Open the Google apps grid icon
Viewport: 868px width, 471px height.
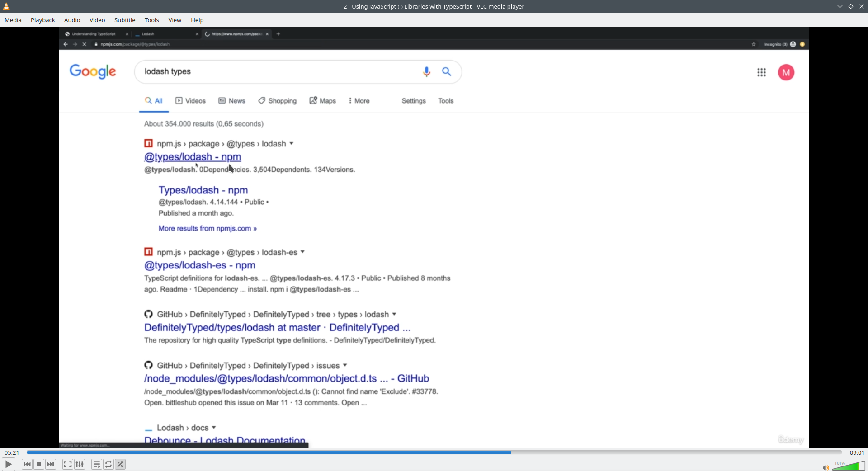pyautogui.click(x=762, y=72)
